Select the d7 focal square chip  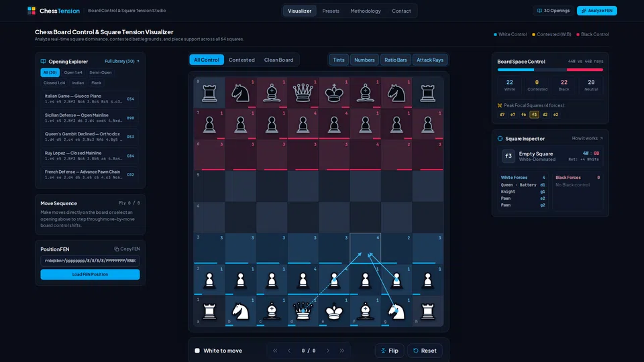[x=502, y=115]
